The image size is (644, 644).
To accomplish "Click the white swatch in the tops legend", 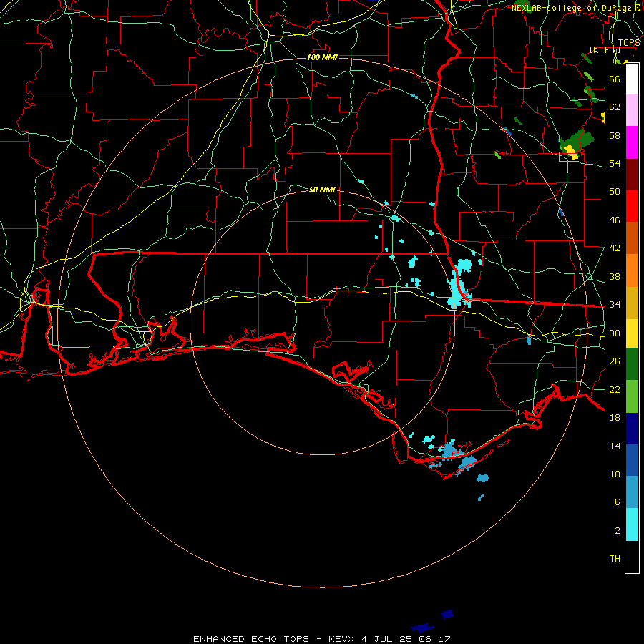I will click(632, 79).
